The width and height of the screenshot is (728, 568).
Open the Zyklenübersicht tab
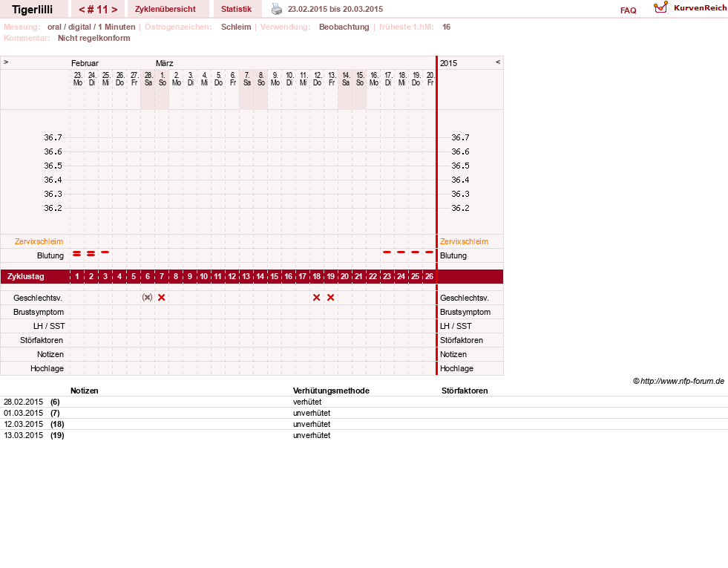coord(165,10)
